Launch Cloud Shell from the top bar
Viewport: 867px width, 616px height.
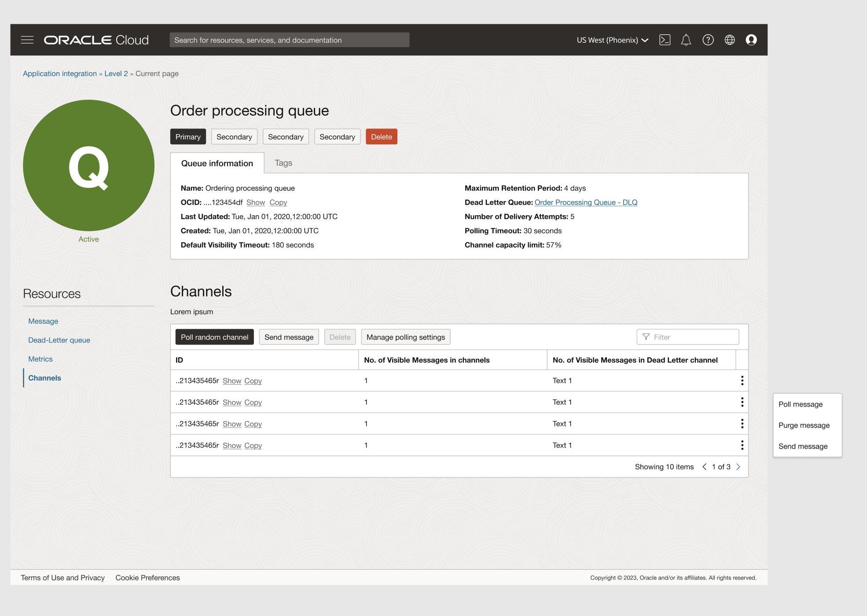coord(665,40)
